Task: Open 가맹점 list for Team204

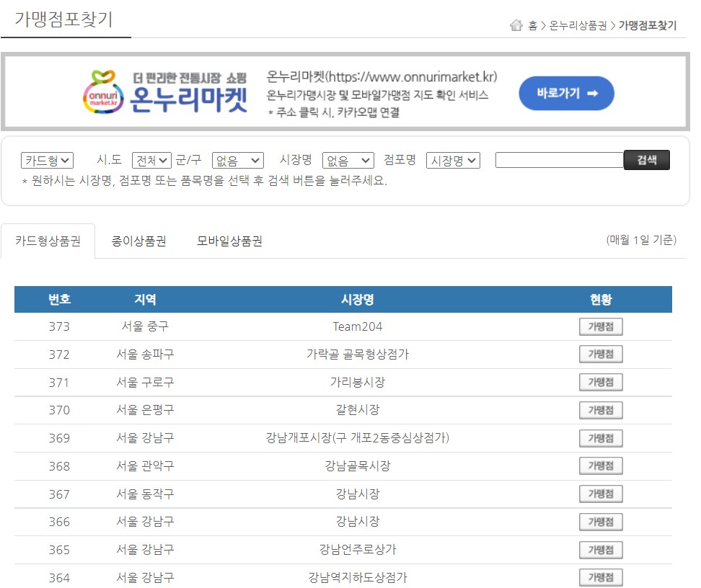Action: [x=601, y=326]
